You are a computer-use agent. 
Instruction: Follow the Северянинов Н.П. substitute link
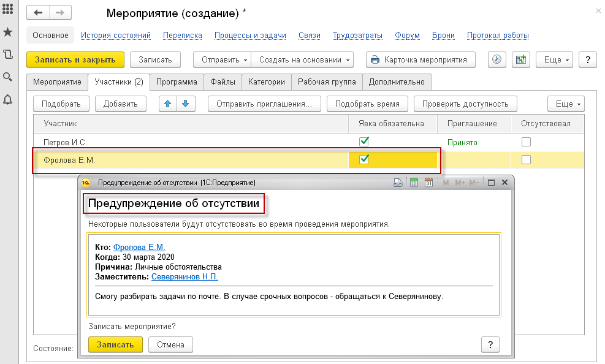click(185, 276)
